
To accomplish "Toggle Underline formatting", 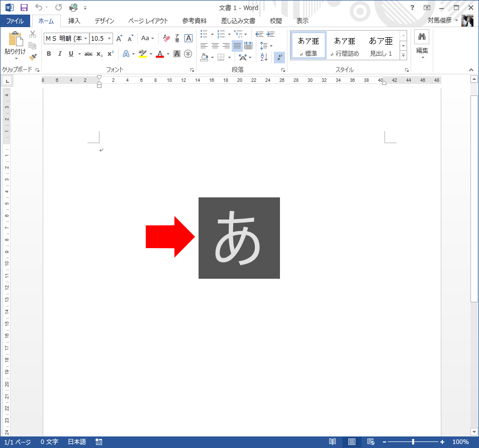I will pyautogui.click(x=71, y=54).
